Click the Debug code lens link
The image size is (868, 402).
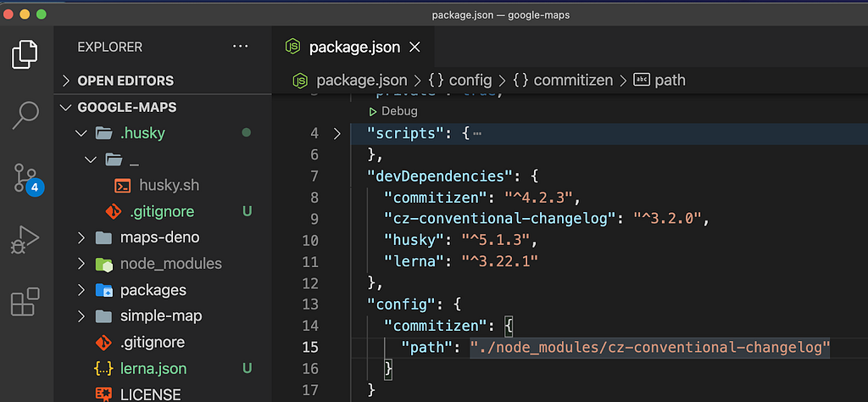(399, 111)
